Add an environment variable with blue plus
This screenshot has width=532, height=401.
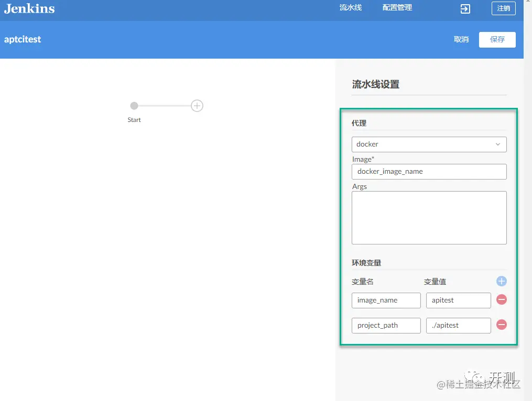(x=501, y=281)
